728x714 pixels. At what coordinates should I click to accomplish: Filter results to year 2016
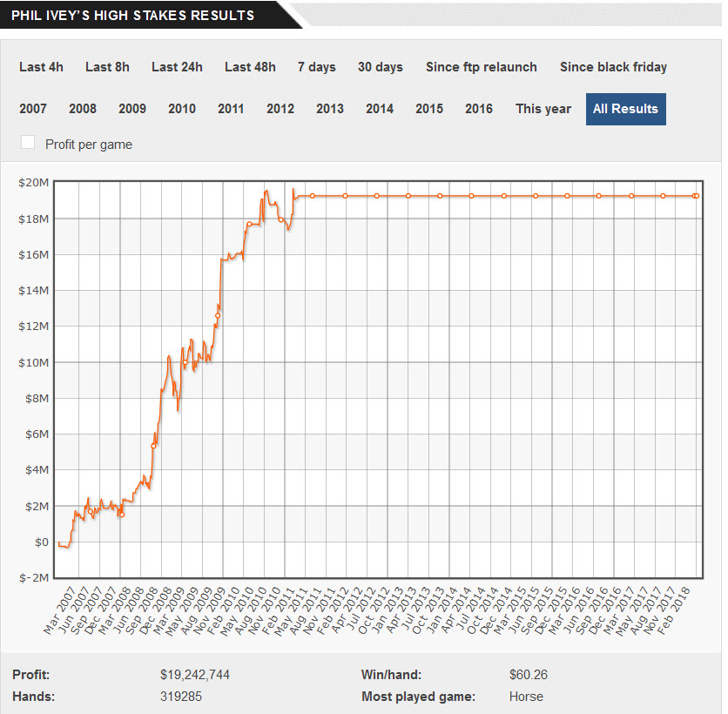tap(479, 109)
